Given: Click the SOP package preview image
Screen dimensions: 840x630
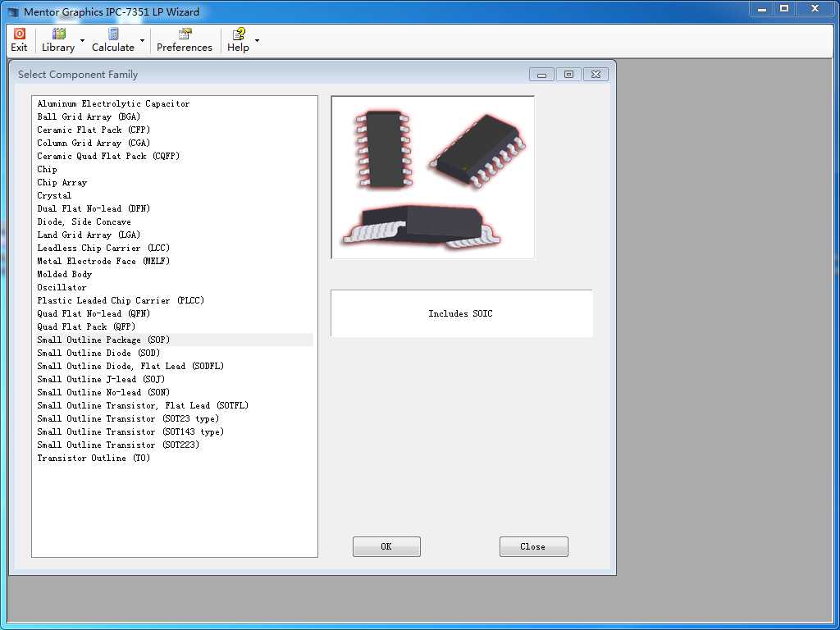Looking at the screenshot, I should (433, 177).
